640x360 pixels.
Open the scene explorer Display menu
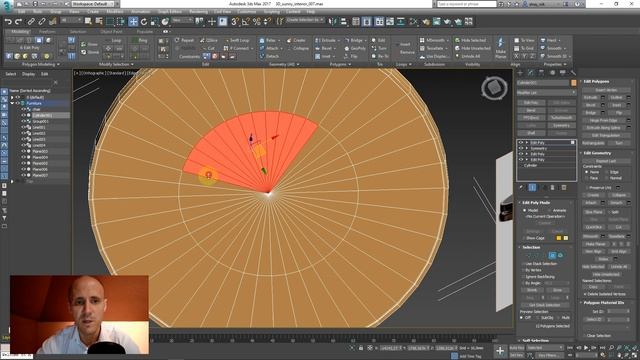[x=28, y=74]
